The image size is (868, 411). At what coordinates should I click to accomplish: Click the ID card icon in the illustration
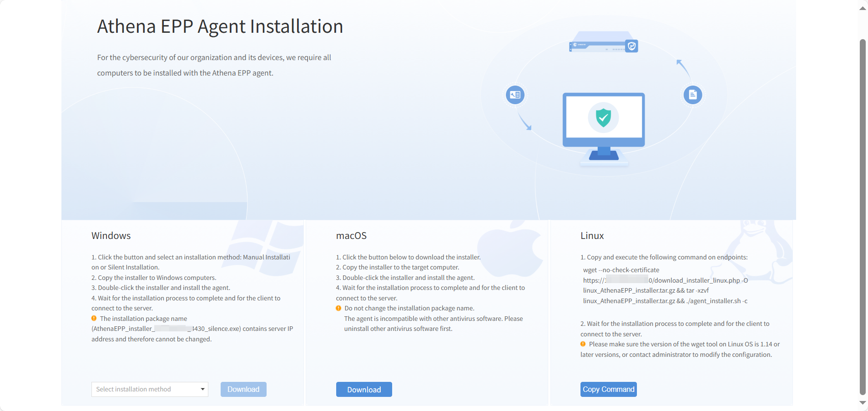pos(515,95)
